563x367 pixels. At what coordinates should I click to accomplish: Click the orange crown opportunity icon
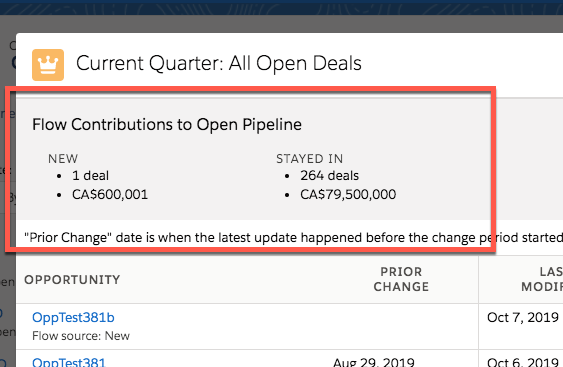click(x=48, y=65)
